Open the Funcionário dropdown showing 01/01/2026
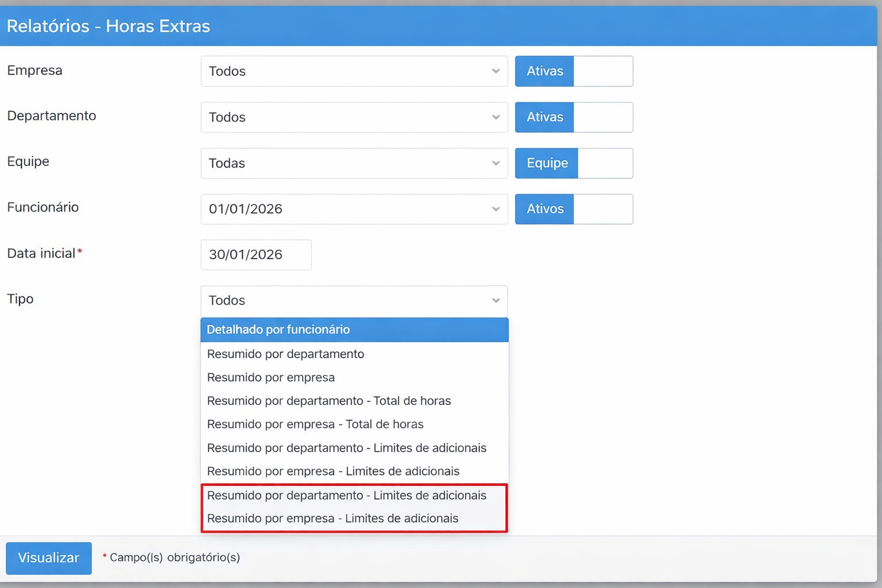Screen dimensions: 882x588 point(354,209)
